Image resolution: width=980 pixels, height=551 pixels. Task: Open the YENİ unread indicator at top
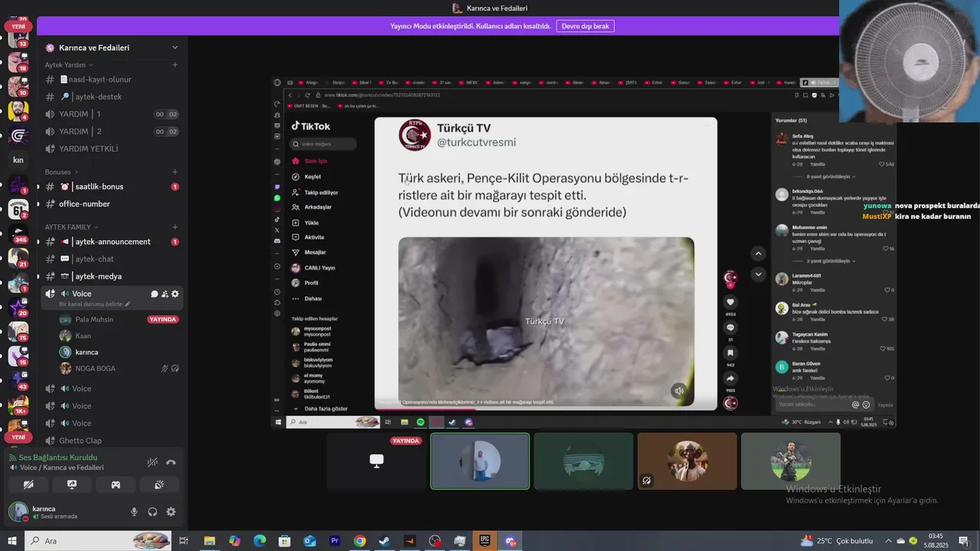pyautogui.click(x=18, y=26)
